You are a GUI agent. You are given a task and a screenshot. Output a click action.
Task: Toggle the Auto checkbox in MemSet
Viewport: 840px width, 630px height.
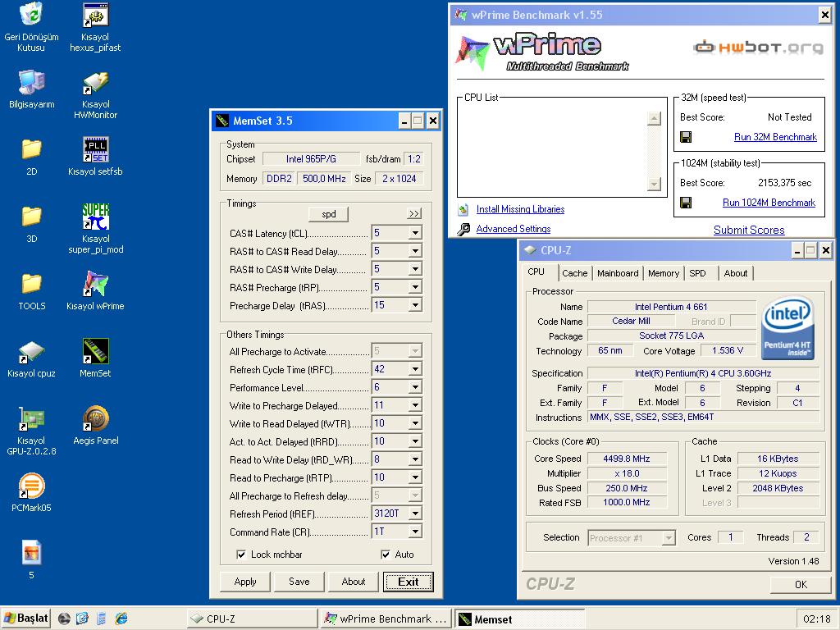pos(386,555)
